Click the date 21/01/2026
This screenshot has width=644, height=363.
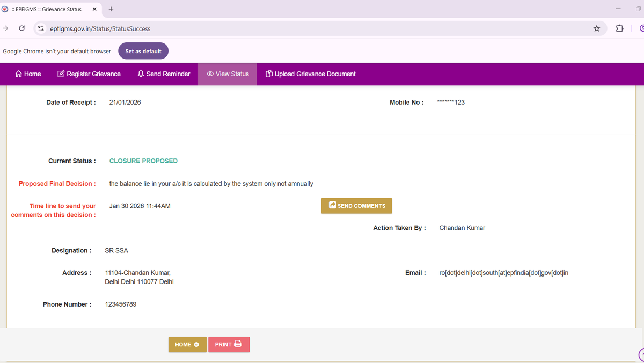click(125, 103)
